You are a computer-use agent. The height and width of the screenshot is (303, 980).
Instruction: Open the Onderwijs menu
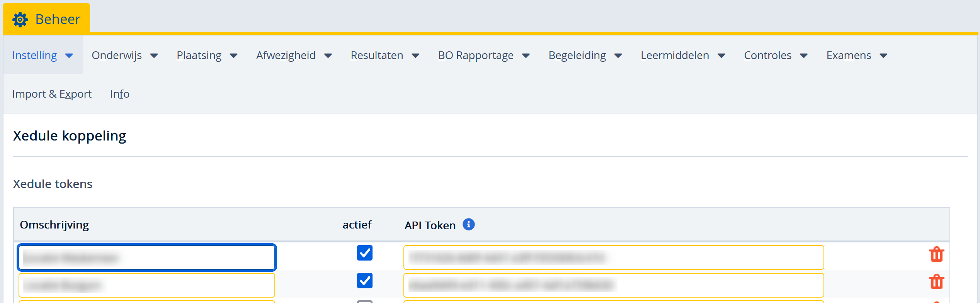click(117, 55)
